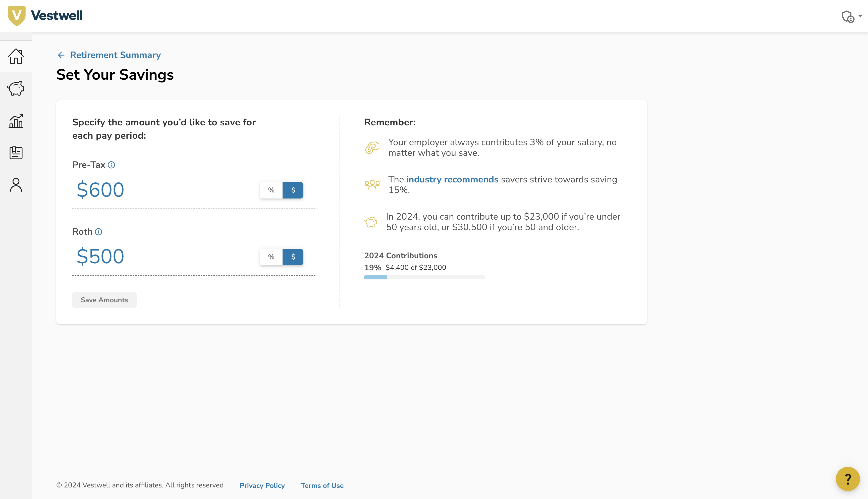The image size is (868, 499).
Task: Open the help question mark button
Action: point(847,479)
